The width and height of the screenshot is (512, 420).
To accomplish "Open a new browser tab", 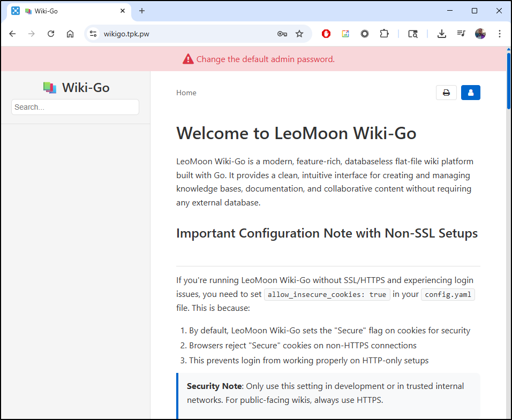I will coord(142,11).
